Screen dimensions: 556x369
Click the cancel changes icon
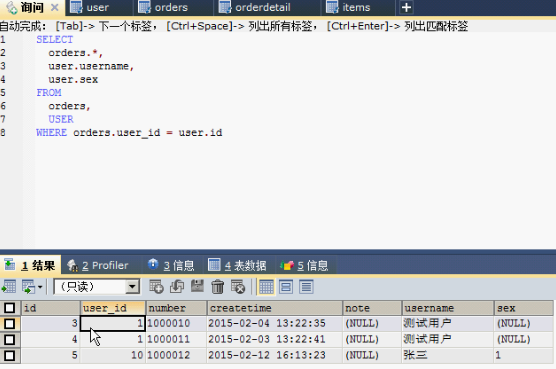pos(238,287)
